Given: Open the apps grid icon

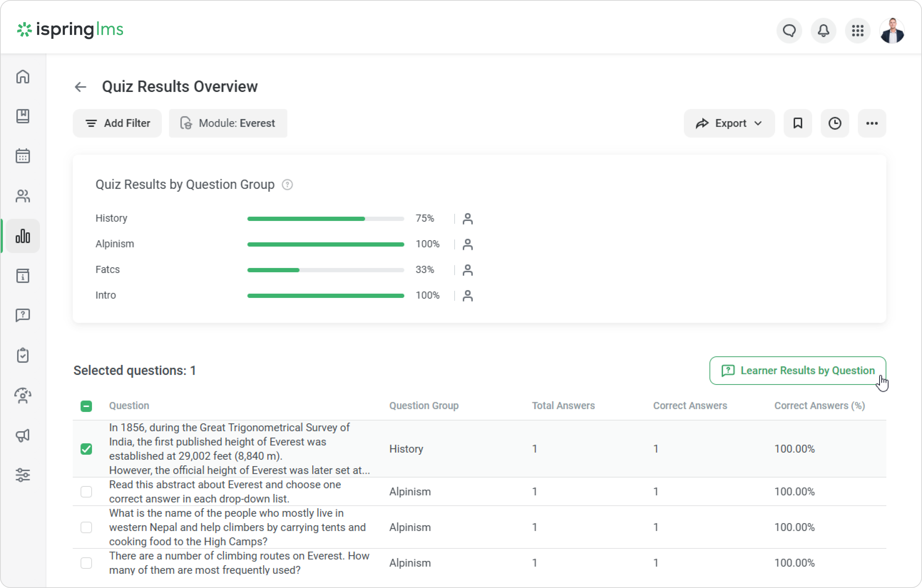Looking at the screenshot, I should tap(857, 31).
